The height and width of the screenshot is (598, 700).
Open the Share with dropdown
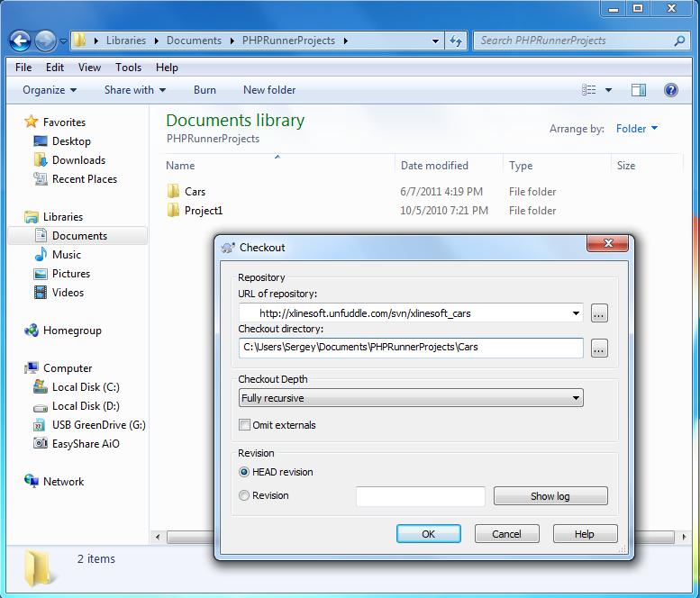tap(135, 90)
